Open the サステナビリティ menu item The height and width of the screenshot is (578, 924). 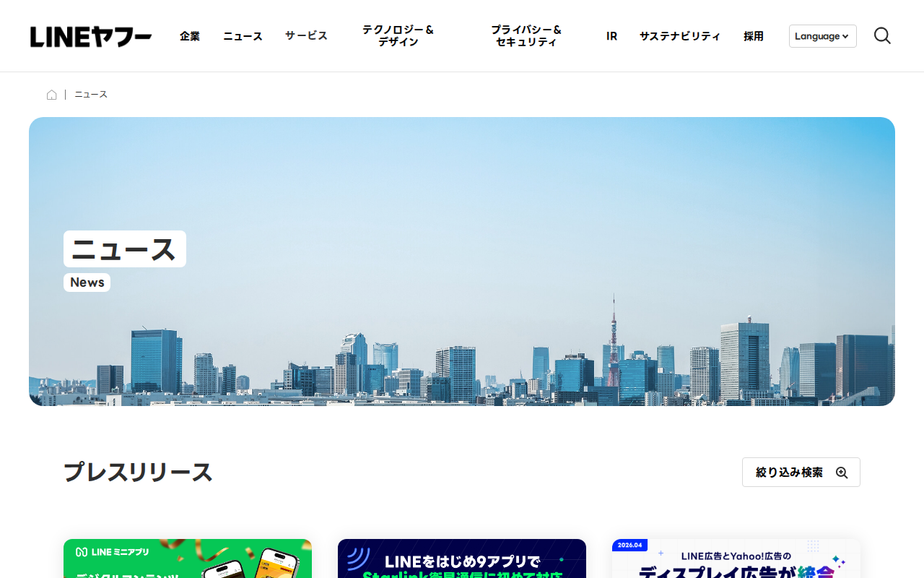tap(680, 36)
